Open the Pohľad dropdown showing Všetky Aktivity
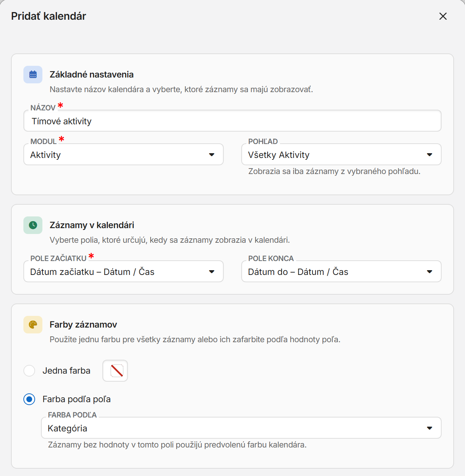This screenshot has height=476, width=465. [x=341, y=154]
